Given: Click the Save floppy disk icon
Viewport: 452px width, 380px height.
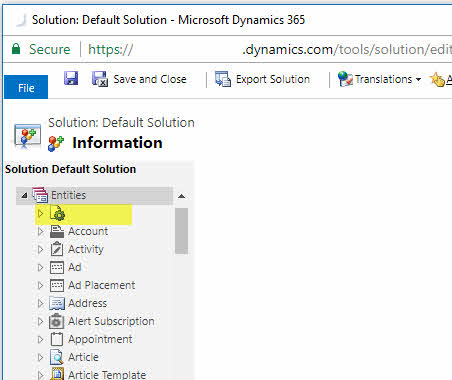Looking at the screenshot, I should pos(71,79).
